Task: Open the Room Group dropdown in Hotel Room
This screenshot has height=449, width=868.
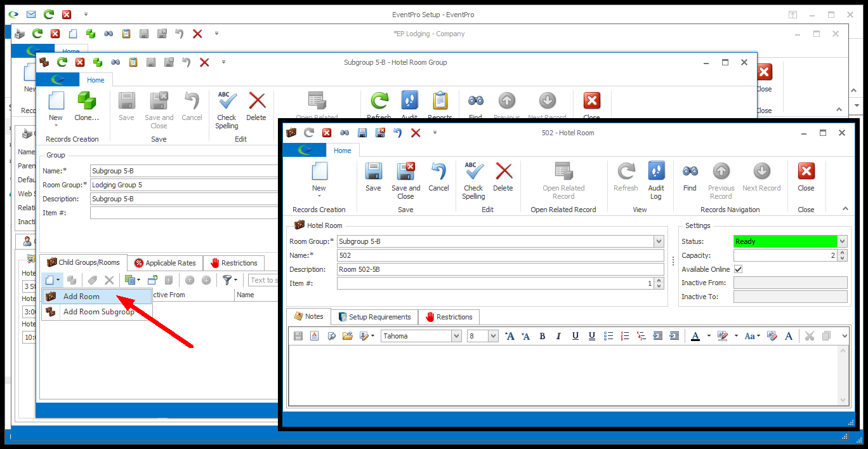Action: pyautogui.click(x=659, y=241)
